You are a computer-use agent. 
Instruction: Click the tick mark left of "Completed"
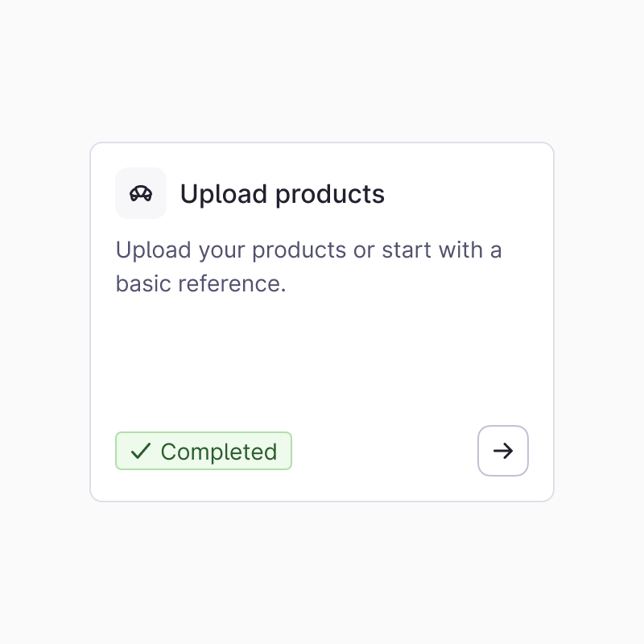tap(141, 451)
